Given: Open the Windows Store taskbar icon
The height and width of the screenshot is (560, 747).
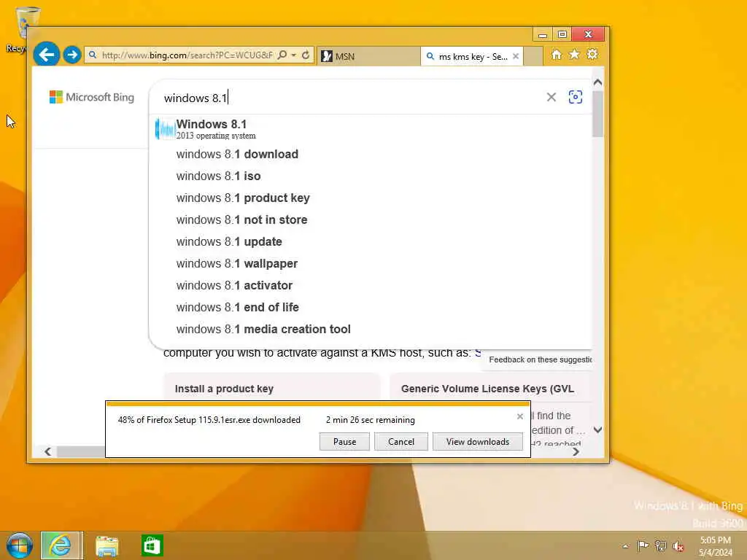Looking at the screenshot, I should [x=152, y=545].
